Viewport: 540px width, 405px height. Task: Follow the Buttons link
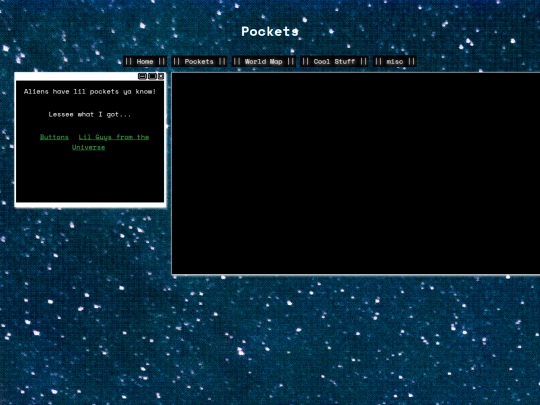(54, 137)
